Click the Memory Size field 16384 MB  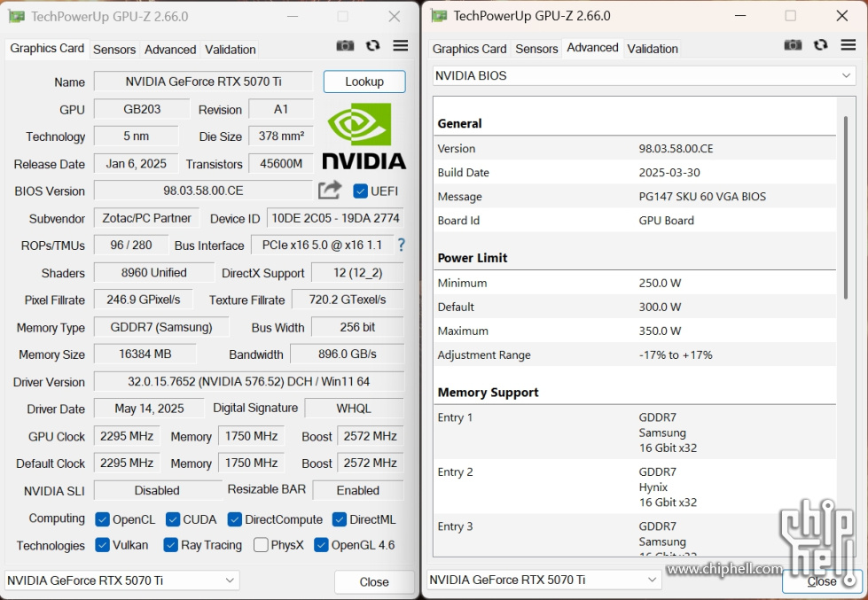(x=145, y=355)
